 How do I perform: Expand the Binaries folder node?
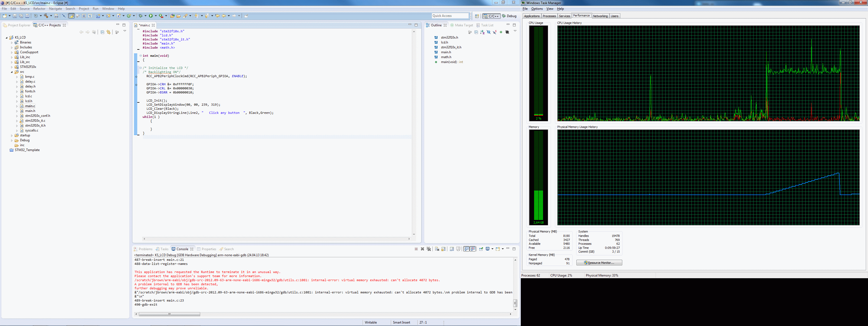click(12, 43)
